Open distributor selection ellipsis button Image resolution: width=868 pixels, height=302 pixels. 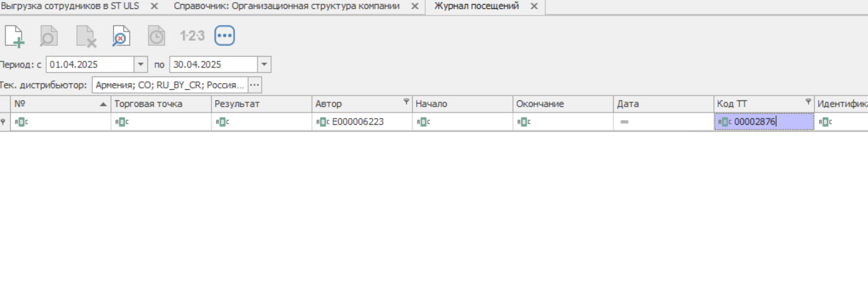click(x=255, y=85)
